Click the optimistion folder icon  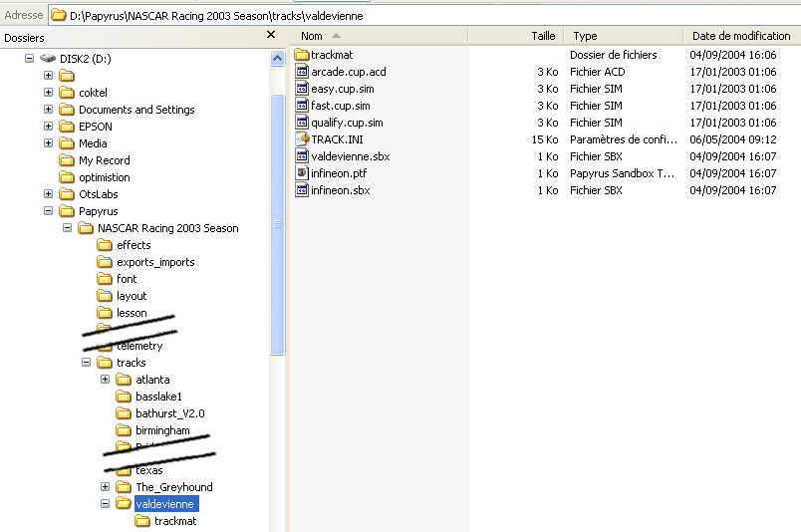[x=67, y=177]
